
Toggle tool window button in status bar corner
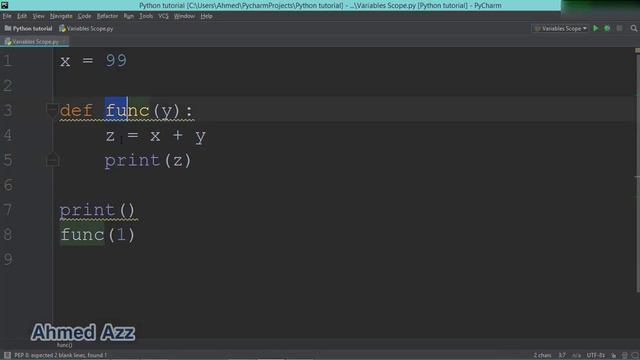pyautogui.click(x=7, y=355)
